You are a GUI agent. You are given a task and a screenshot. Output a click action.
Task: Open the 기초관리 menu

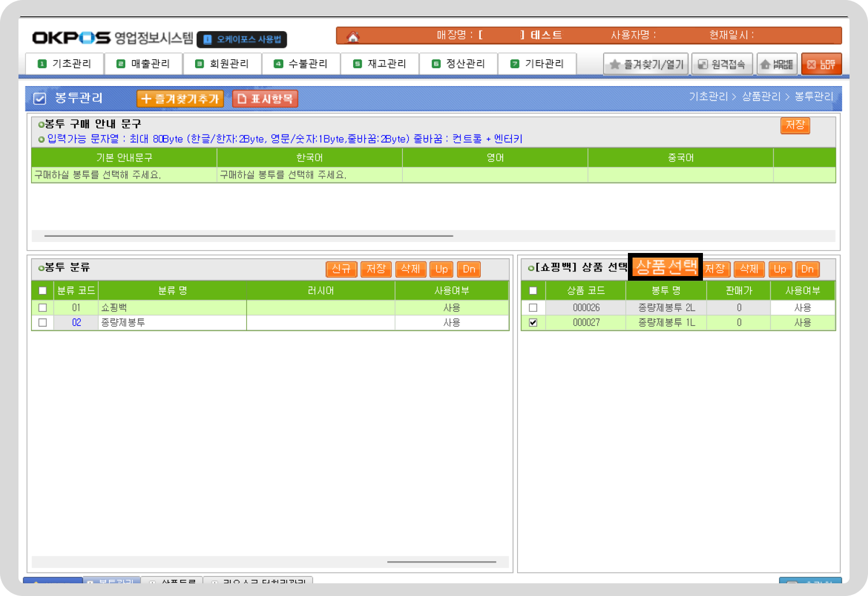pyautogui.click(x=65, y=64)
